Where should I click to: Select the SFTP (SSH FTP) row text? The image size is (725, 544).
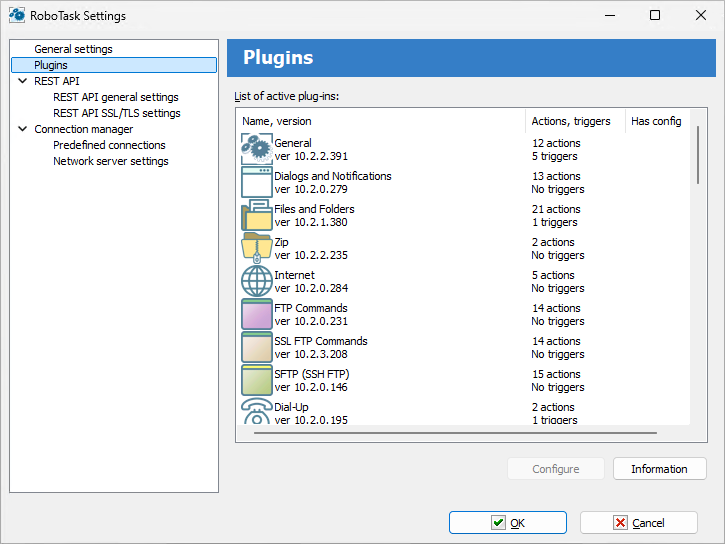(312, 374)
